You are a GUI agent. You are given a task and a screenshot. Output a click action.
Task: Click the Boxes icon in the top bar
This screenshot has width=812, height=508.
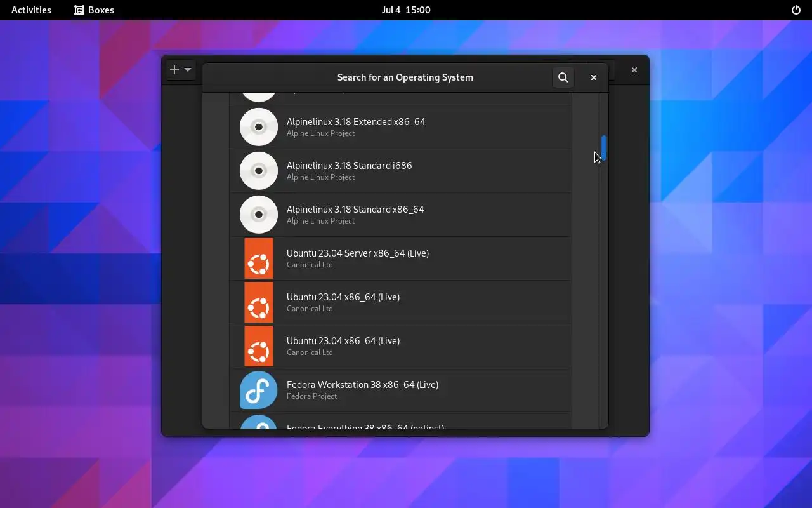[x=79, y=10]
